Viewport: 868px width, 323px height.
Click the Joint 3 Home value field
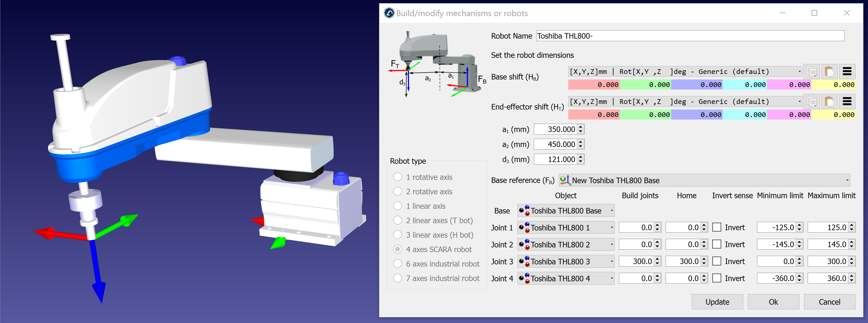(683, 261)
